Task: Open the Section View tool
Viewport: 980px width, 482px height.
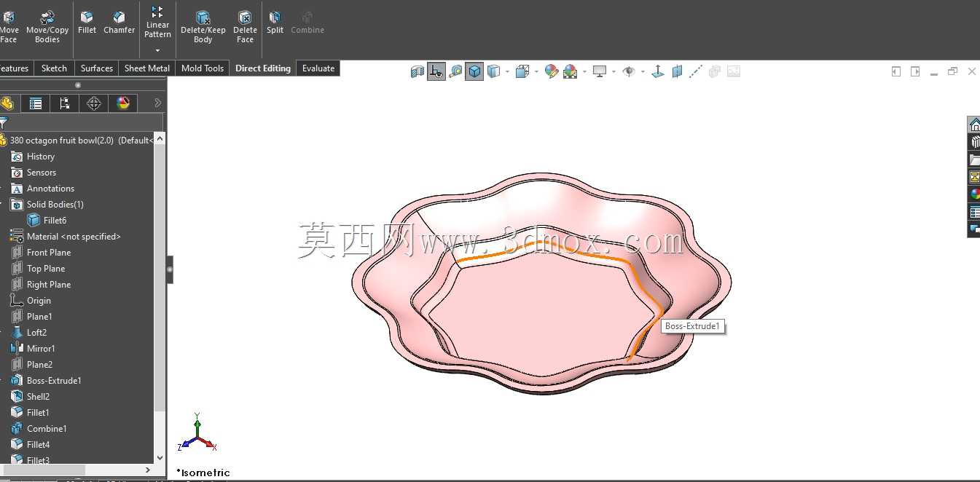Action: click(418, 71)
